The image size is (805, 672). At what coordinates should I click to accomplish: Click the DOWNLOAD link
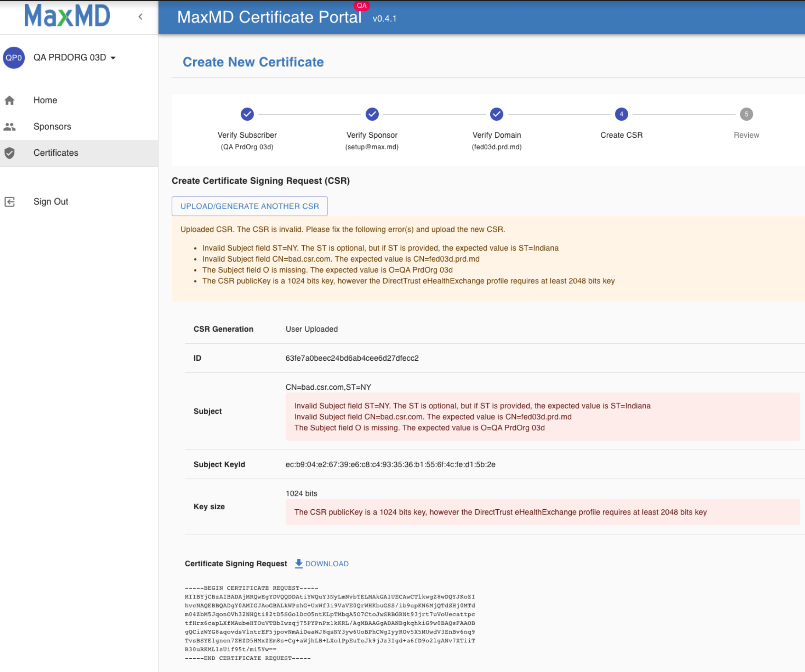[326, 563]
